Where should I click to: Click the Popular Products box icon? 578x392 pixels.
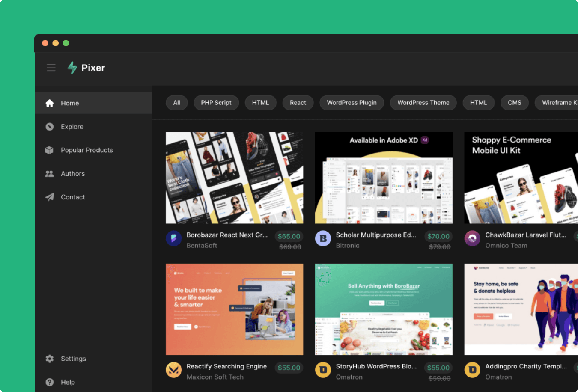point(50,150)
